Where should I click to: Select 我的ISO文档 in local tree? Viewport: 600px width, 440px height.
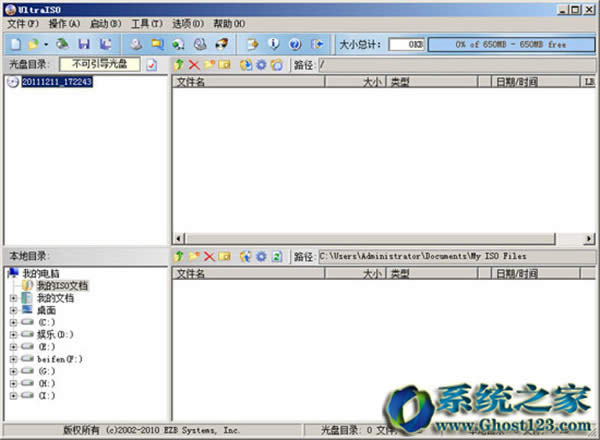tap(62, 286)
